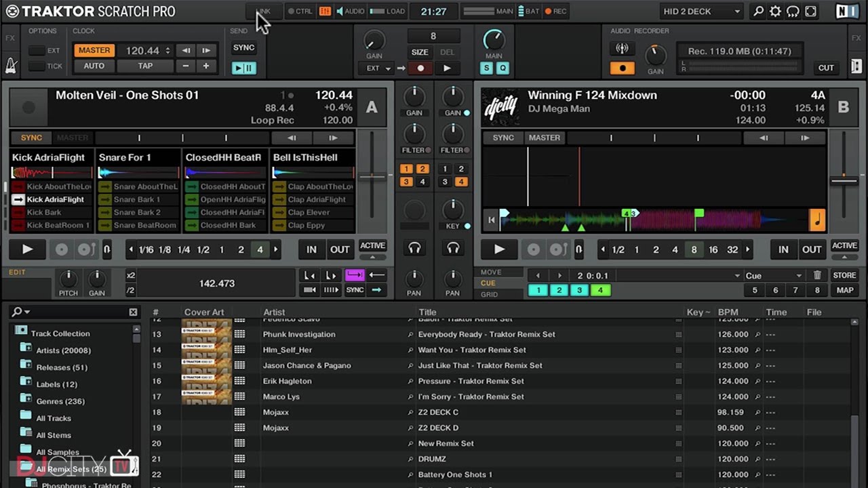Adjust deck B volume fader
Image resolution: width=868 pixels, height=488 pixels.
click(x=844, y=181)
